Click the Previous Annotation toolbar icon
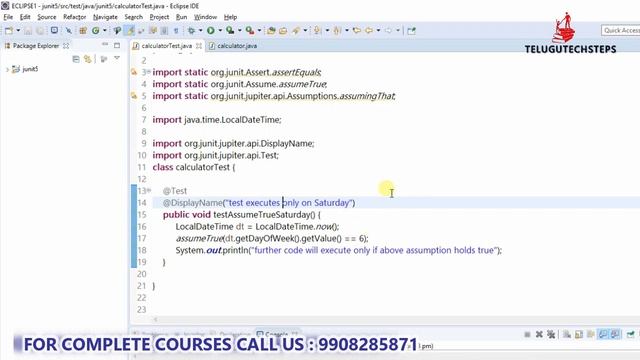Image resolution: width=640 pixels, height=360 pixels. (x=337, y=30)
